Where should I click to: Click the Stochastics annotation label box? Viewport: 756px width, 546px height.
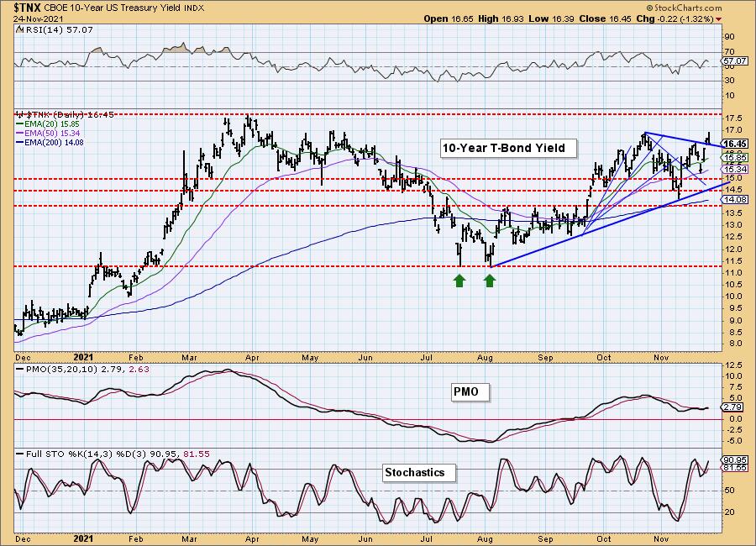pos(418,473)
